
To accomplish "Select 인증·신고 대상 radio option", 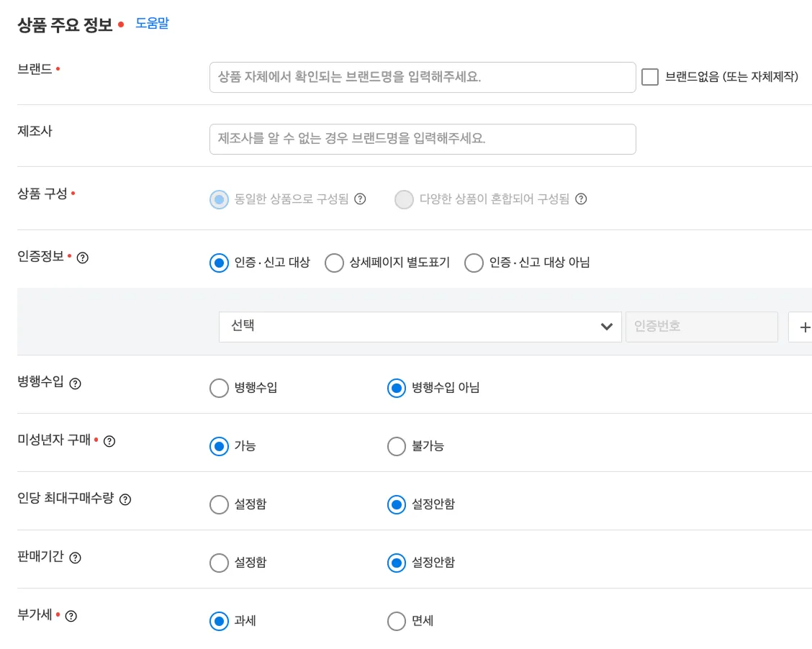I will (x=219, y=263).
